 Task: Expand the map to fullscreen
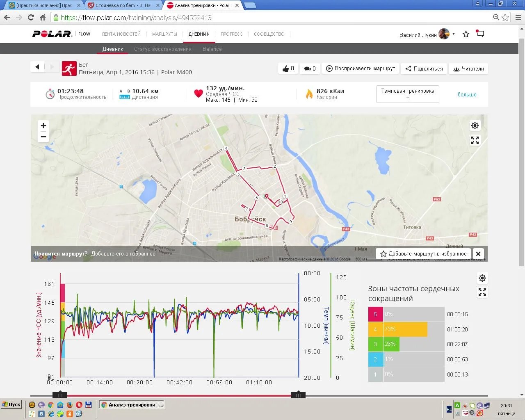tap(475, 140)
